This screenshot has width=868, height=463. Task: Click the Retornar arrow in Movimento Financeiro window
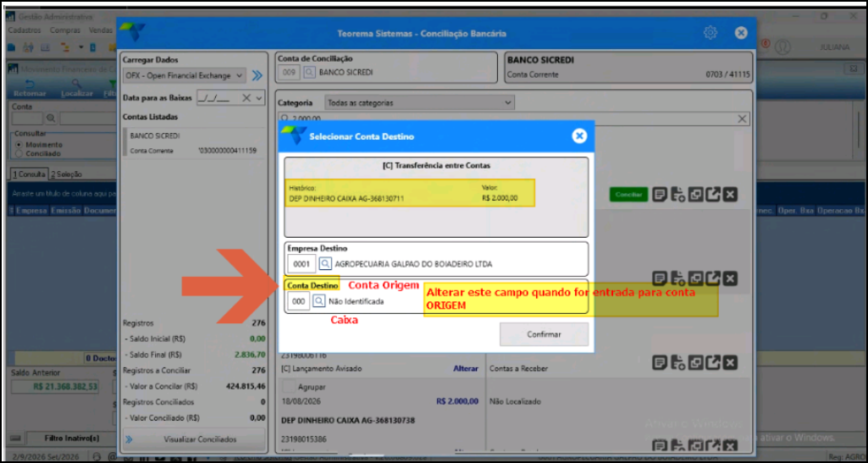pos(30,84)
